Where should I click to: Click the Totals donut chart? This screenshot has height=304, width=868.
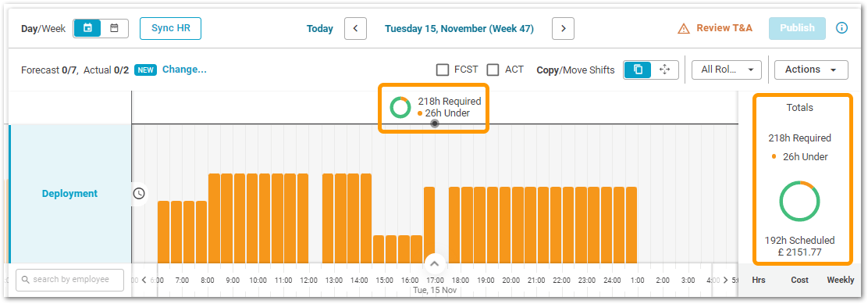tap(799, 202)
